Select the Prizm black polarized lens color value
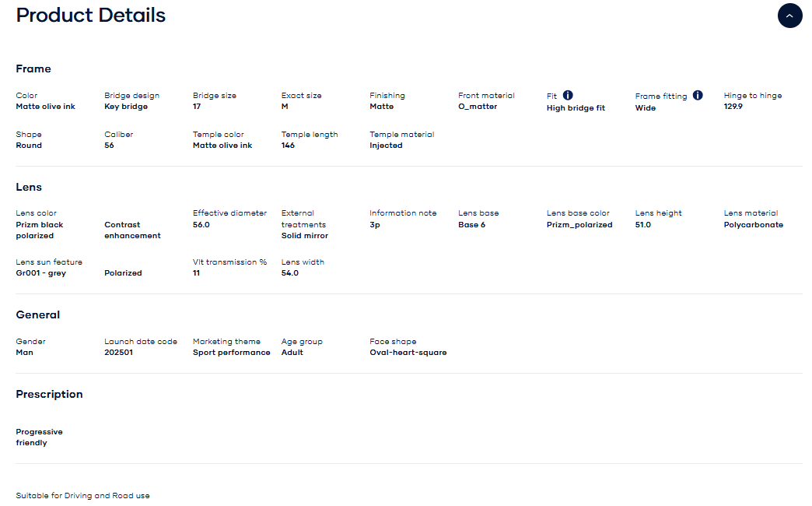Screen dimensions: 812x506 [x=40, y=230]
